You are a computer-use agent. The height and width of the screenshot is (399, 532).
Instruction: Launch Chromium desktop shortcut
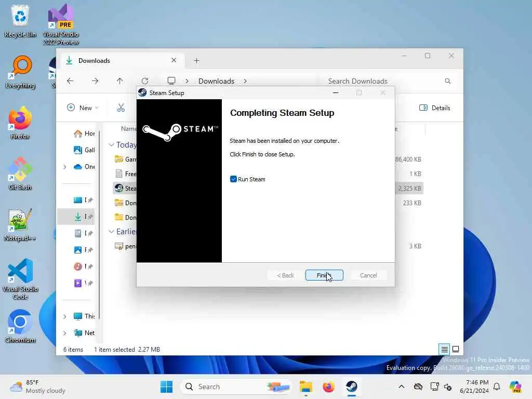click(20, 326)
